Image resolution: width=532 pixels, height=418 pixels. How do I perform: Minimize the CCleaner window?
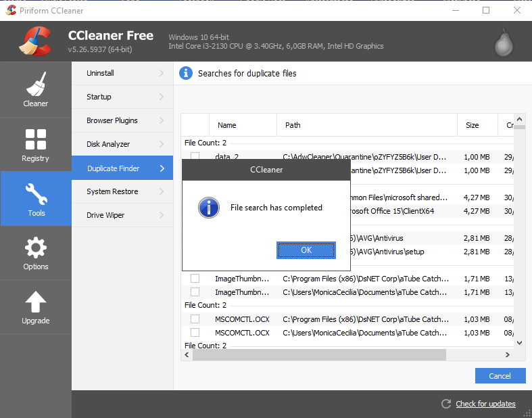click(x=456, y=10)
